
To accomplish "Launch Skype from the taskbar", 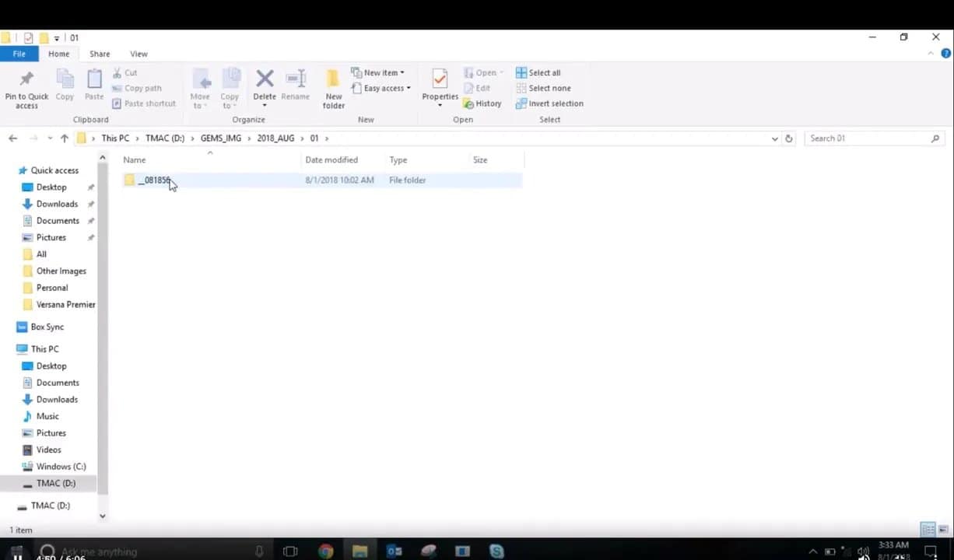I will [x=496, y=551].
